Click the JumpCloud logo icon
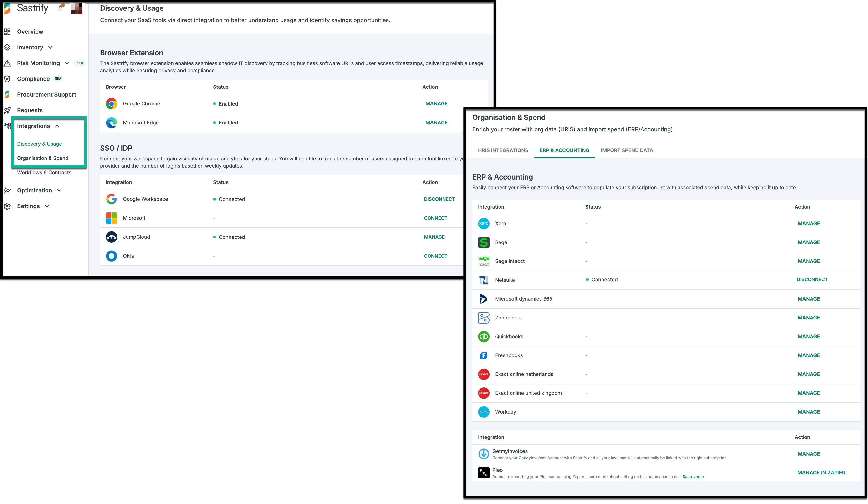 click(111, 237)
